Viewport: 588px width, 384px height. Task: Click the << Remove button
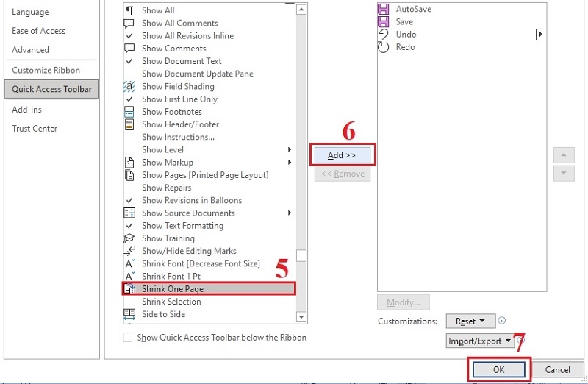(343, 174)
